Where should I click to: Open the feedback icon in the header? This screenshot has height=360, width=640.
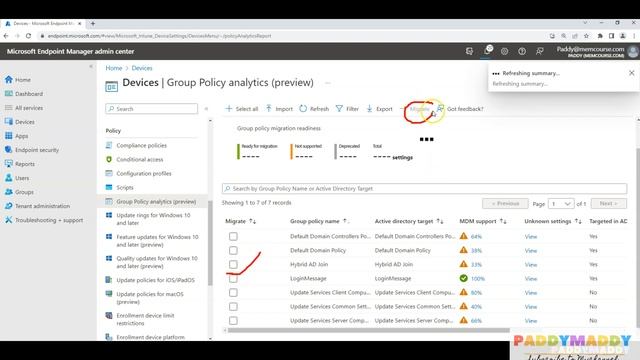click(x=540, y=51)
